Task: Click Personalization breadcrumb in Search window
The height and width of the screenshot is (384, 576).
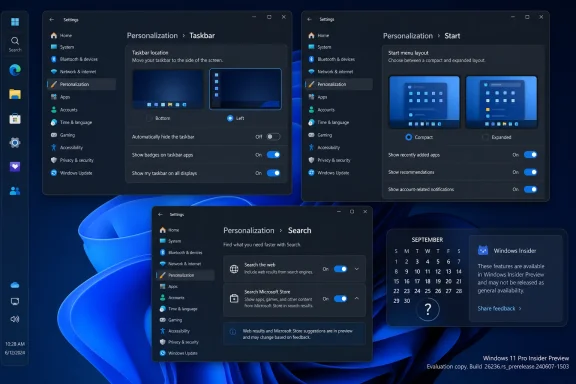Action: point(249,230)
